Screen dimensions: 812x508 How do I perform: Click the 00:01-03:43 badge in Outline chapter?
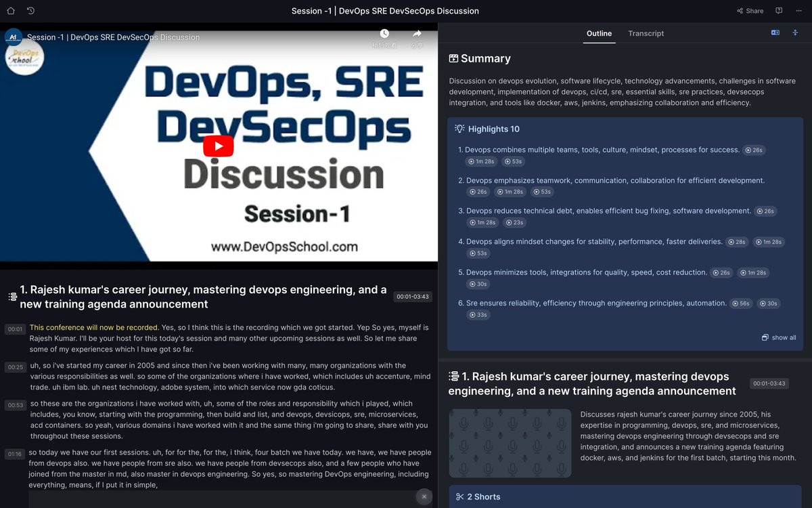[x=769, y=383]
